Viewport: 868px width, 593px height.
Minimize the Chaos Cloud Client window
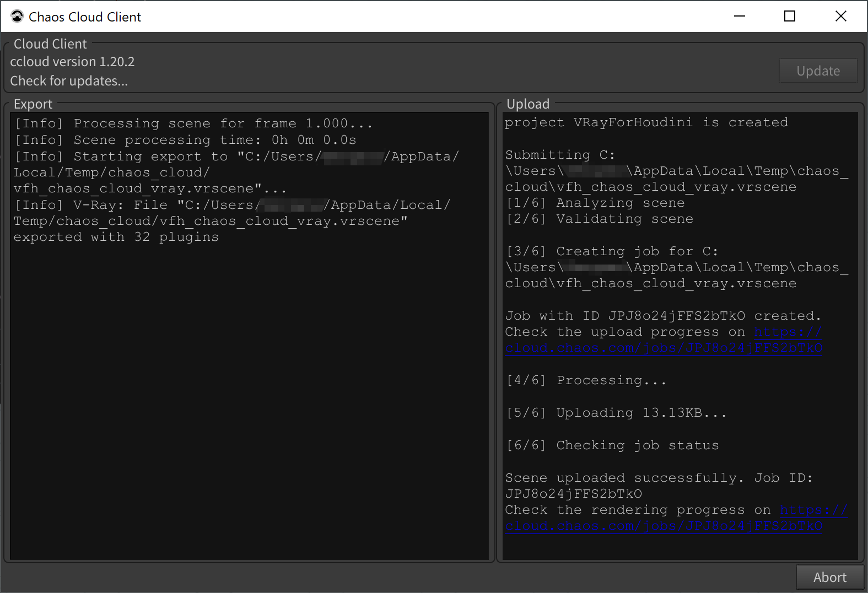click(740, 17)
